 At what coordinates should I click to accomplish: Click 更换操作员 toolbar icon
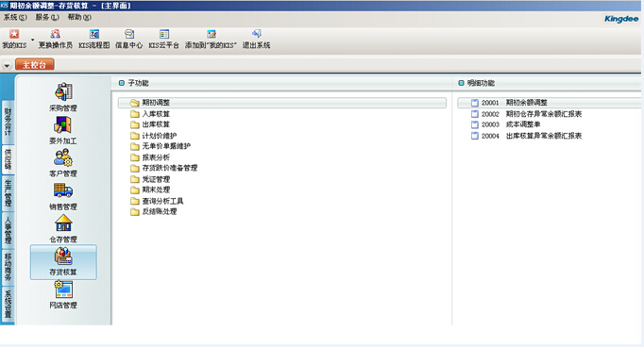tap(55, 34)
